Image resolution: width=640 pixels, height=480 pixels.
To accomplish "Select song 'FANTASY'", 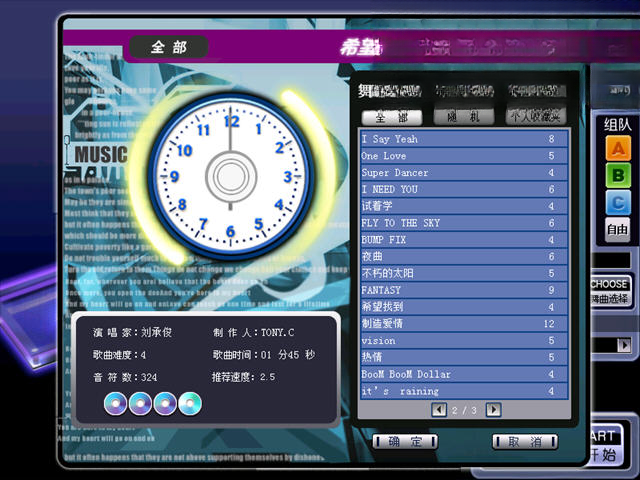I will tap(464, 290).
